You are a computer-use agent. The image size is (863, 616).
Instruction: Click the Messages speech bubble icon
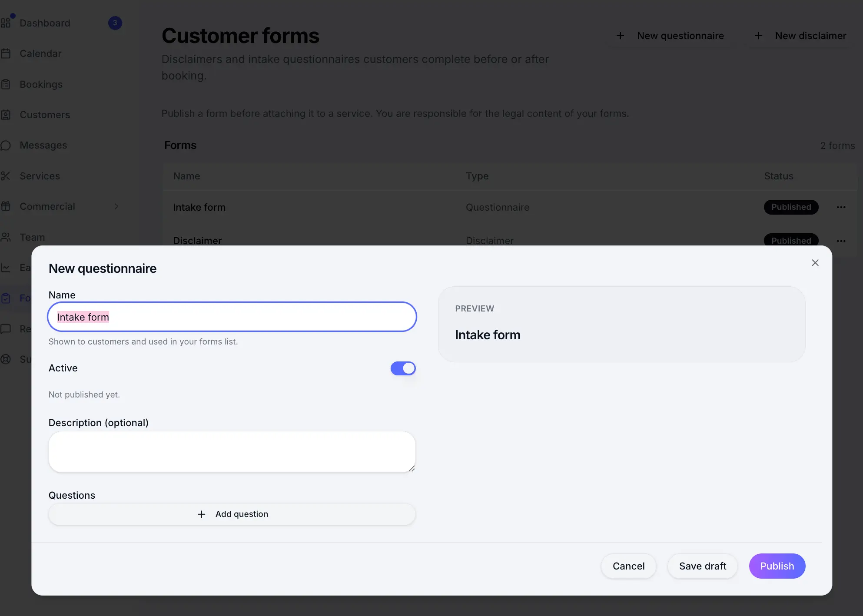(6, 145)
